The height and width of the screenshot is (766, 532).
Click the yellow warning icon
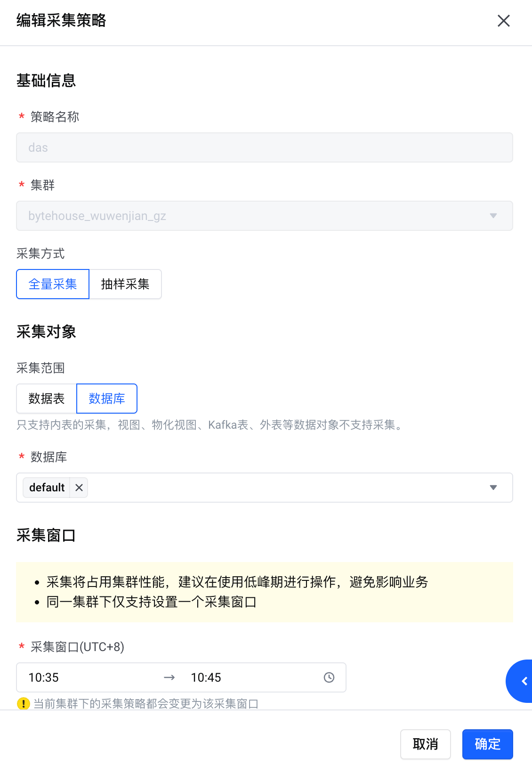pos(23,703)
